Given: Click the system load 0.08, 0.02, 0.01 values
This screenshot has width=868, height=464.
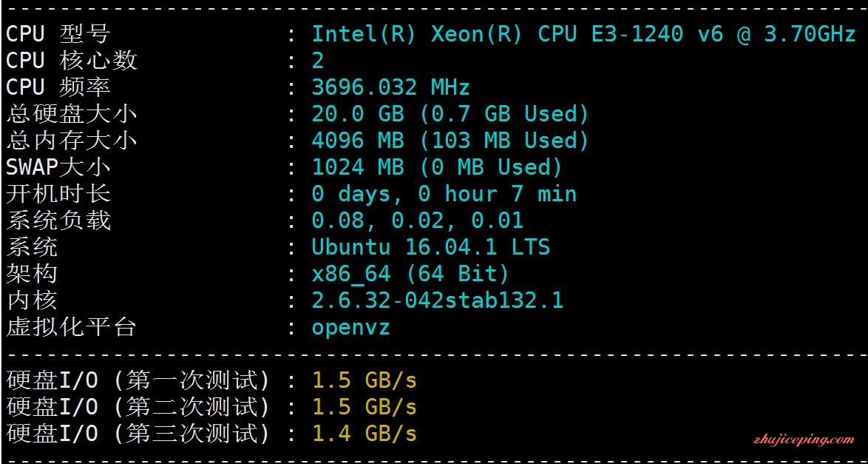Looking at the screenshot, I should coord(418,221).
